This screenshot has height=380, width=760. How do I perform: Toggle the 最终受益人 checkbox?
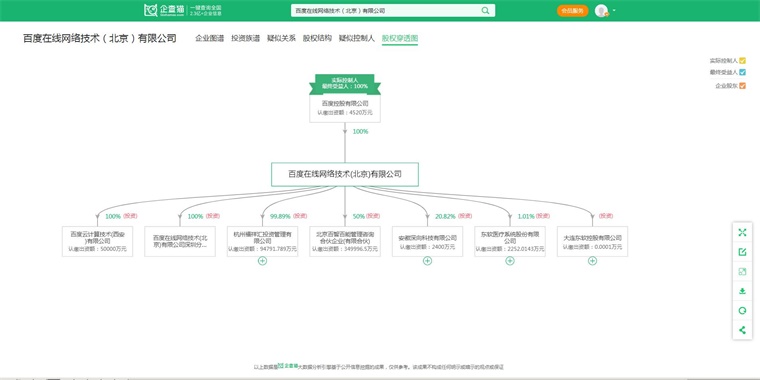pyautogui.click(x=743, y=72)
